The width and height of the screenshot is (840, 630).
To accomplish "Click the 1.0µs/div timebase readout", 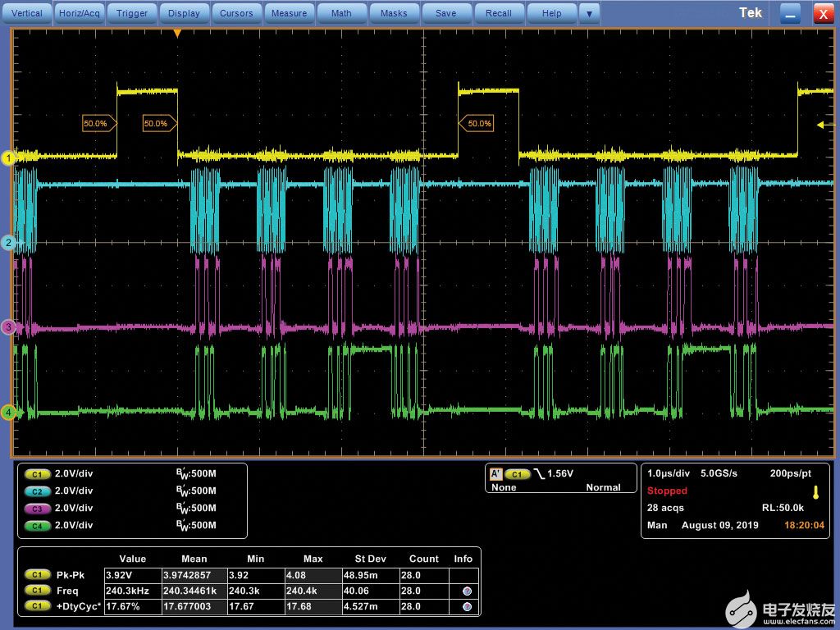I will 669,473.
